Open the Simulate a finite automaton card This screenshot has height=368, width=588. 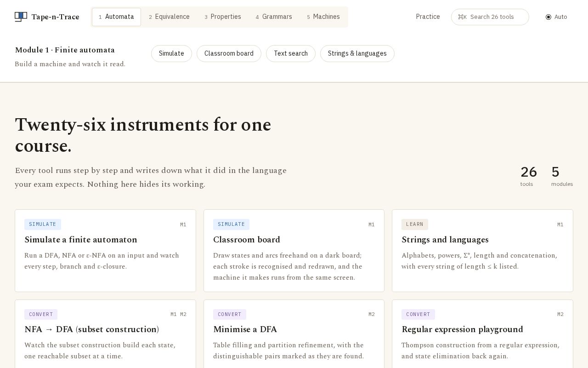105,251
